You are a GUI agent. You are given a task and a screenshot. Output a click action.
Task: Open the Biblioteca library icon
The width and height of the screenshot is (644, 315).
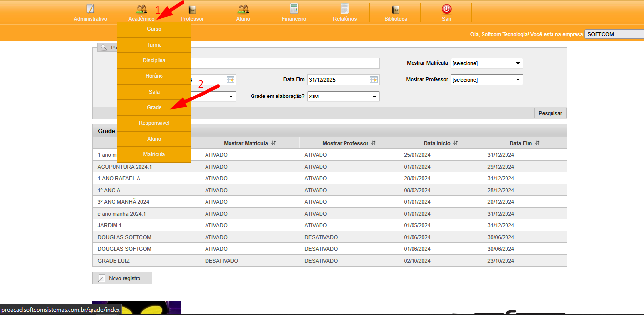coord(395,9)
